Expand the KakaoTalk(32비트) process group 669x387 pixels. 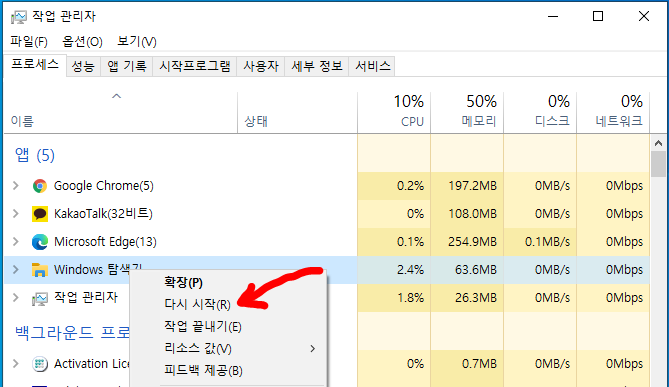[x=16, y=213]
